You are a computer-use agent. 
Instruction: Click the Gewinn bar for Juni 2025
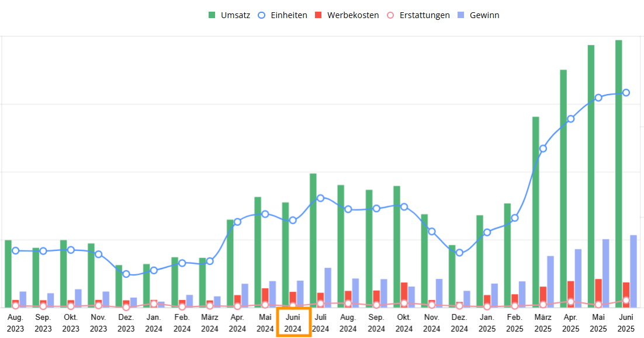(633, 271)
